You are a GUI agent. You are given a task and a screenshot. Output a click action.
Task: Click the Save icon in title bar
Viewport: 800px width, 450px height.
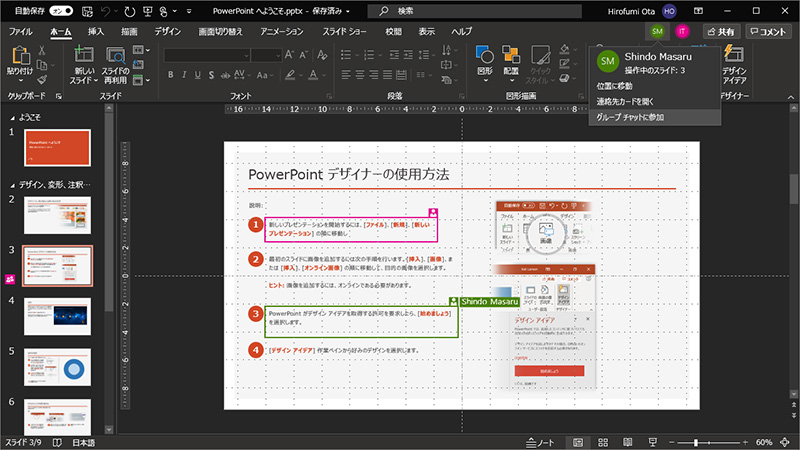[x=87, y=11]
